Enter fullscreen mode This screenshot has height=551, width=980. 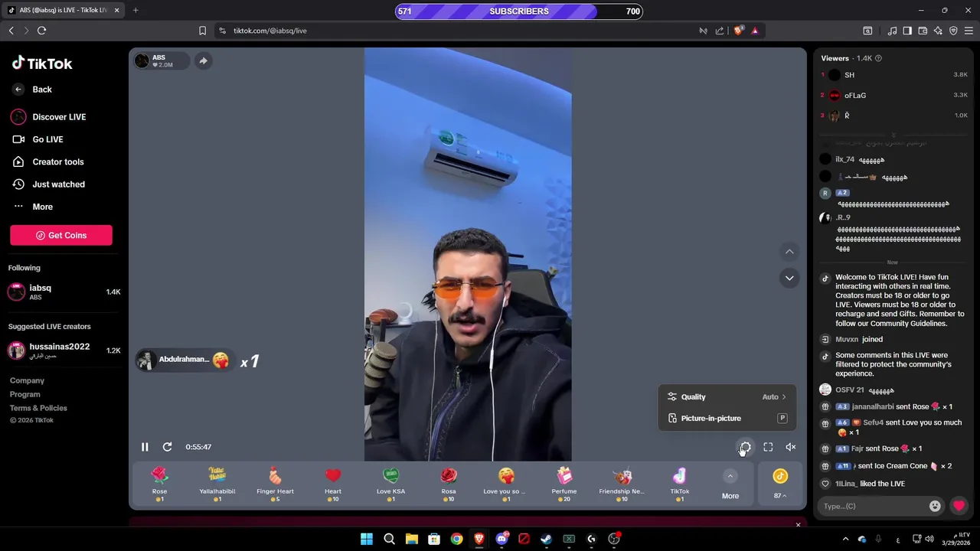tap(768, 447)
